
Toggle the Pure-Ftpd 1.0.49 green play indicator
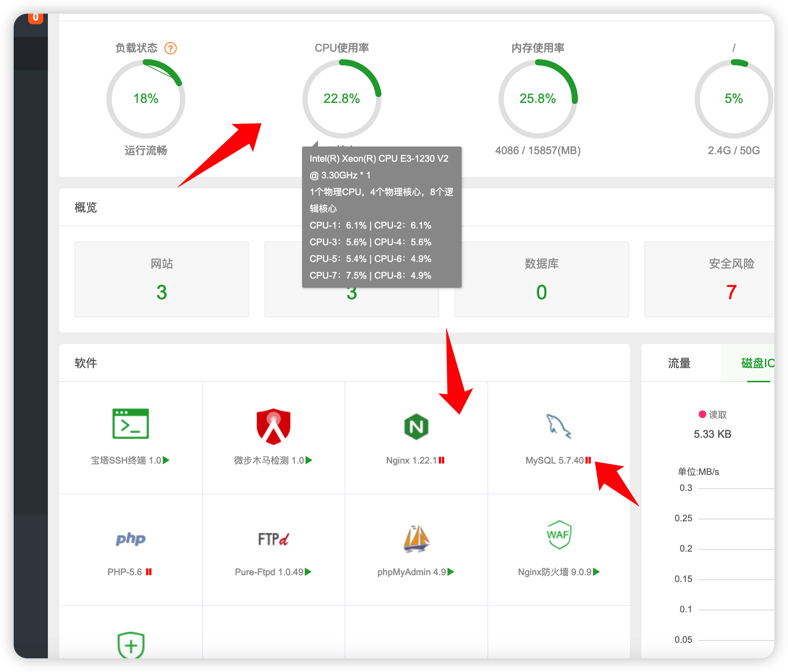tap(308, 572)
